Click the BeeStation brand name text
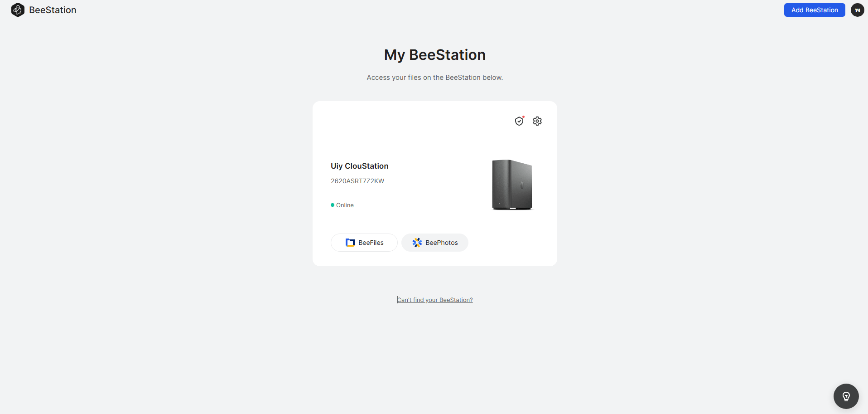The width and height of the screenshot is (868, 414). click(x=53, y=10)
